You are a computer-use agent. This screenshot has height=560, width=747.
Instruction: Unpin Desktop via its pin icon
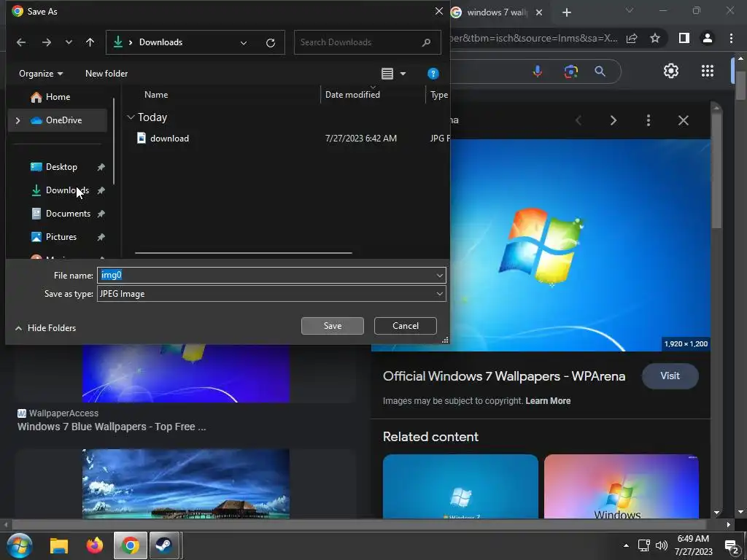click(x=101, y=167)
